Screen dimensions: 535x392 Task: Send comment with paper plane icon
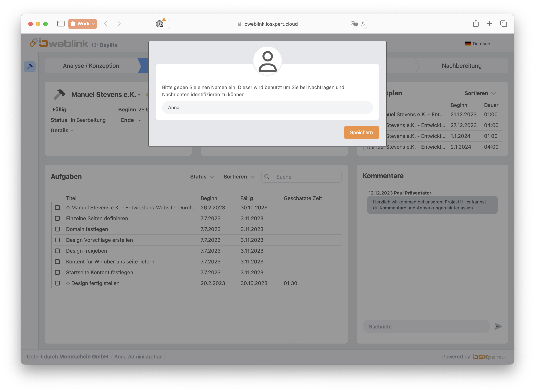498,326
